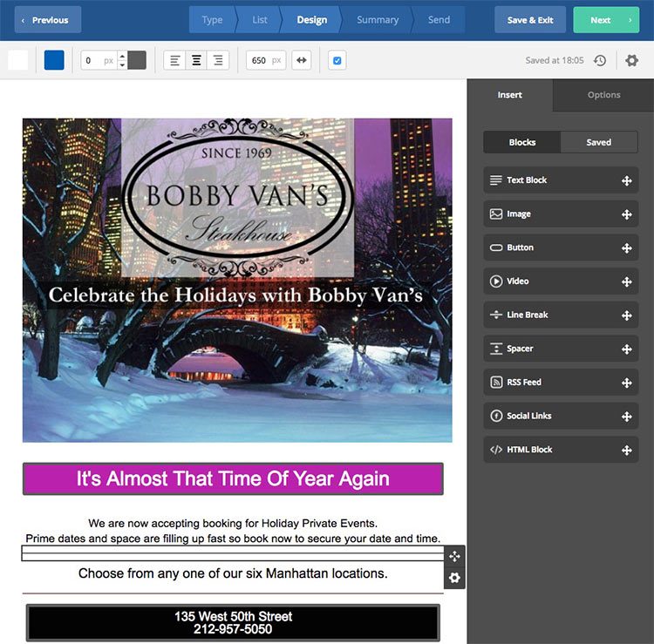
Task: Choose the Text Block item
Action: pos(561,180)
